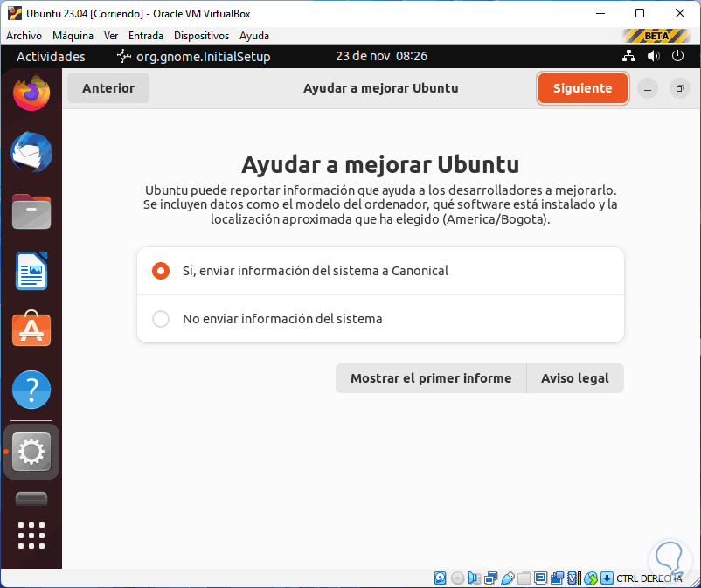This screenshot has height=588, width=701.
Task: Click the VirtualBox mouse integration indicator
Action: (x=591, y=578)
